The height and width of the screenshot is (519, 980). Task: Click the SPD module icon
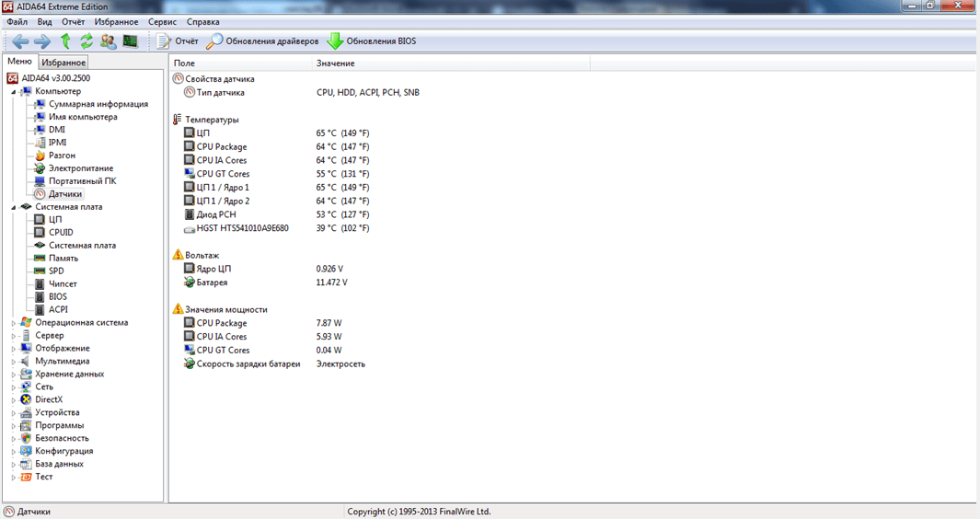(x=40, y=271)
